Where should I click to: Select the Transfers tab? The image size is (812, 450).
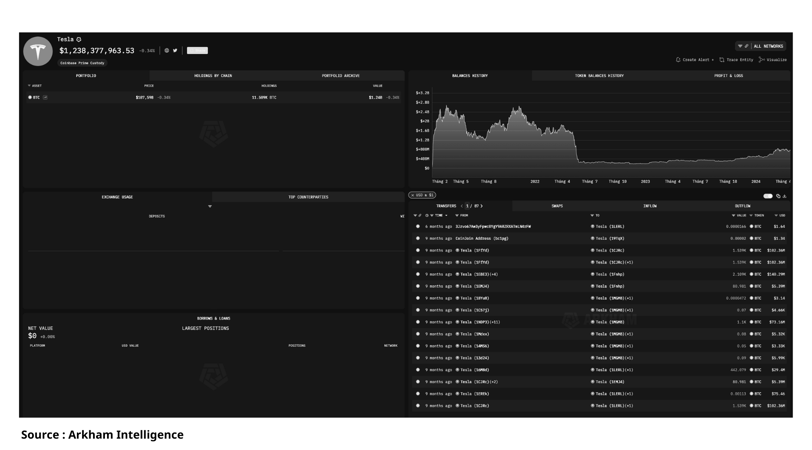(446, 206)
